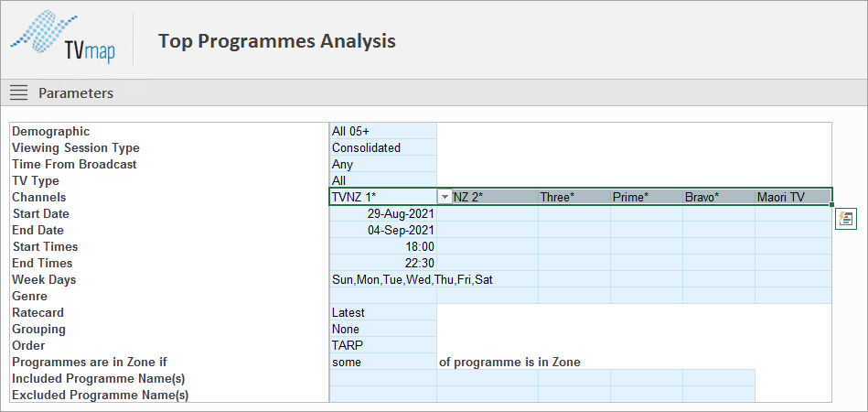Select the TV Type value All
Image resolution: width=868 pixels, height=412 pixels.
pos(383,180)
